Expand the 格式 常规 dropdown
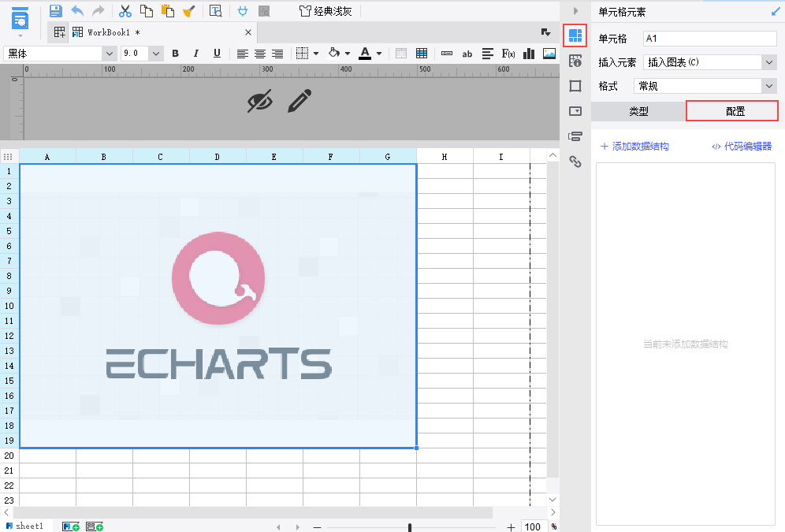This screenshot has width=785, height=532. coord(769,86)
